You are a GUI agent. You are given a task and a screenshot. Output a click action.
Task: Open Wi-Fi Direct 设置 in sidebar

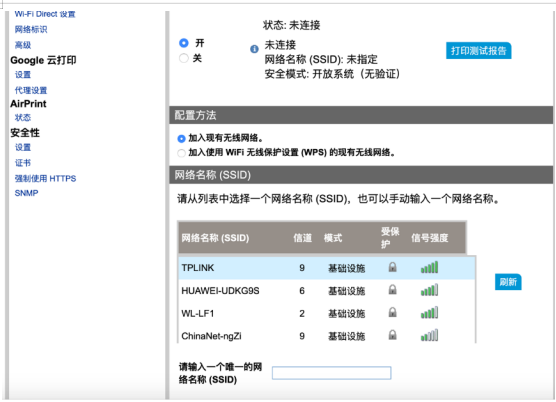[x=45, y=14]
